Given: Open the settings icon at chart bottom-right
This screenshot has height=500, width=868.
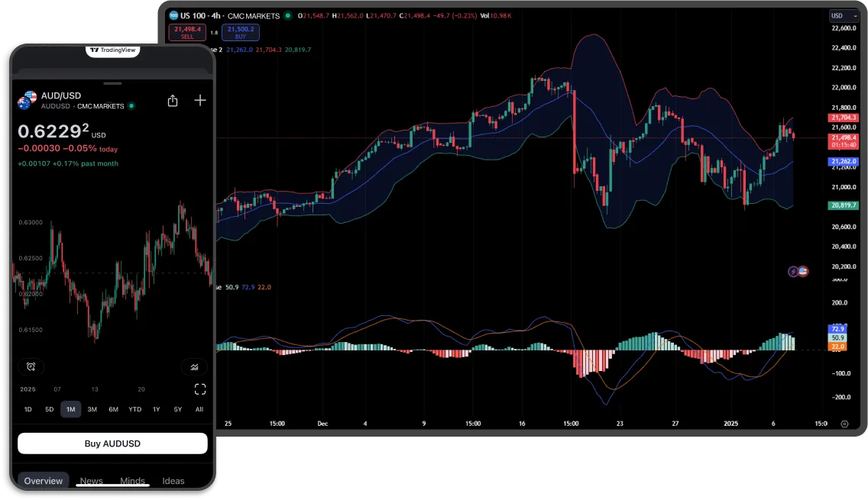Looking at the screenshot, I should 844,423.
